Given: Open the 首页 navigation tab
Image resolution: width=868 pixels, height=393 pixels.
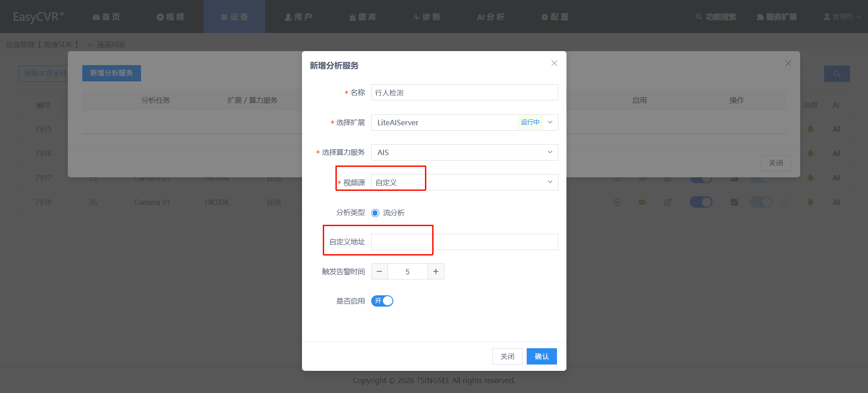Looking at the screenshot, I should [x=107, y=17].
